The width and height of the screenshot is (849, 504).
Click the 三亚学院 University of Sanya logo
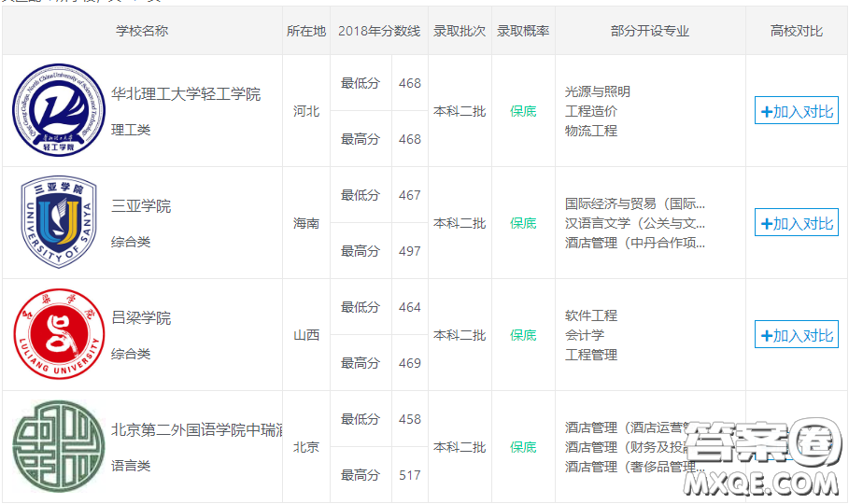pyautogui.click(x=59, y=222)
